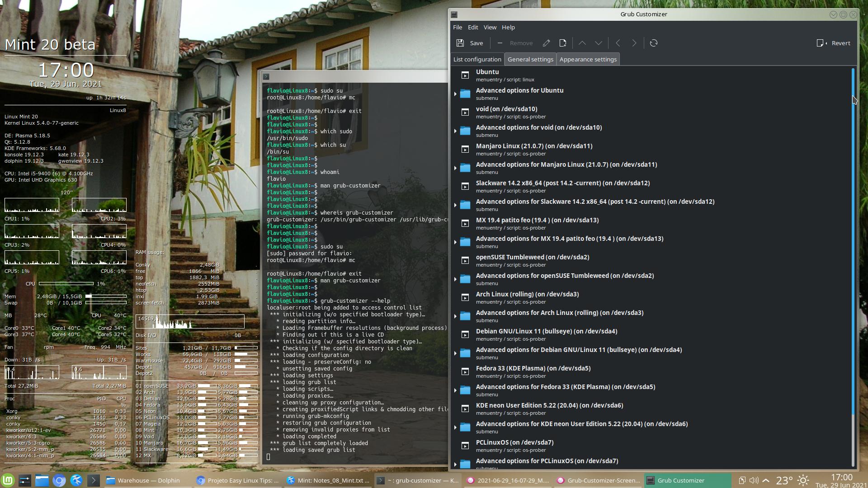Viewport: 868px width, 488px height.
Task: Expand Advanced options for KDE neon submenu
Action: tap(455, 427)
